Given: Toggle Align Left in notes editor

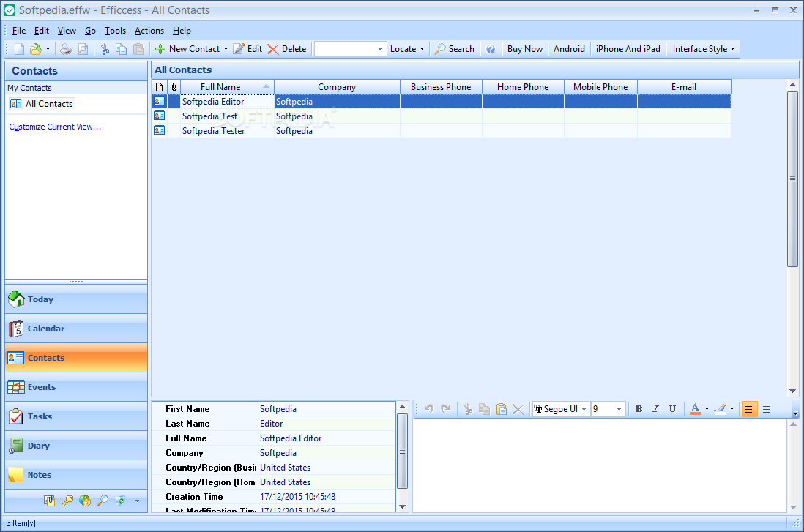Looking at the screenshot, I should click(750, 409).
